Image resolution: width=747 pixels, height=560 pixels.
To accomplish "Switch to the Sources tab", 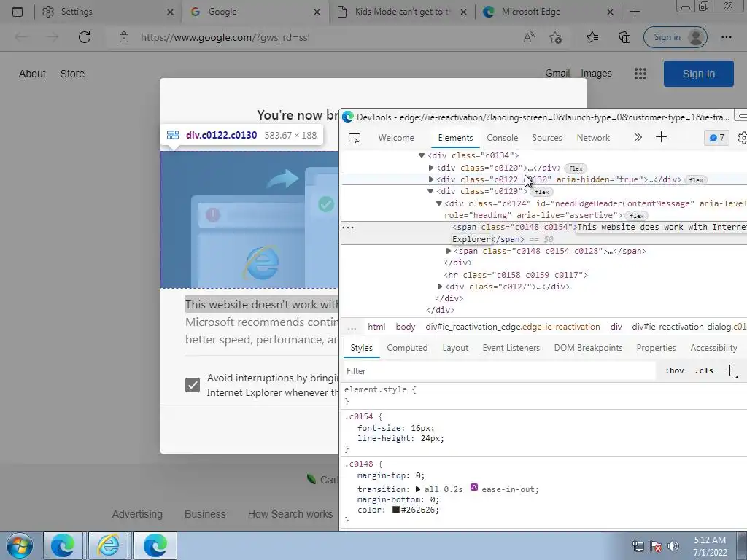I will [547, 138].
